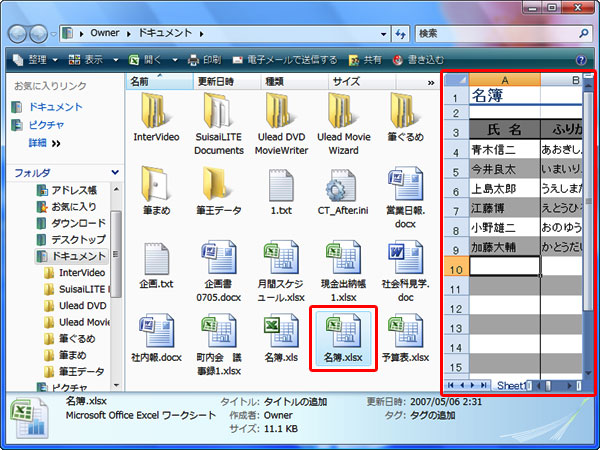
Task: Open the 表示 views dropdown
Action: coord(116,60)
